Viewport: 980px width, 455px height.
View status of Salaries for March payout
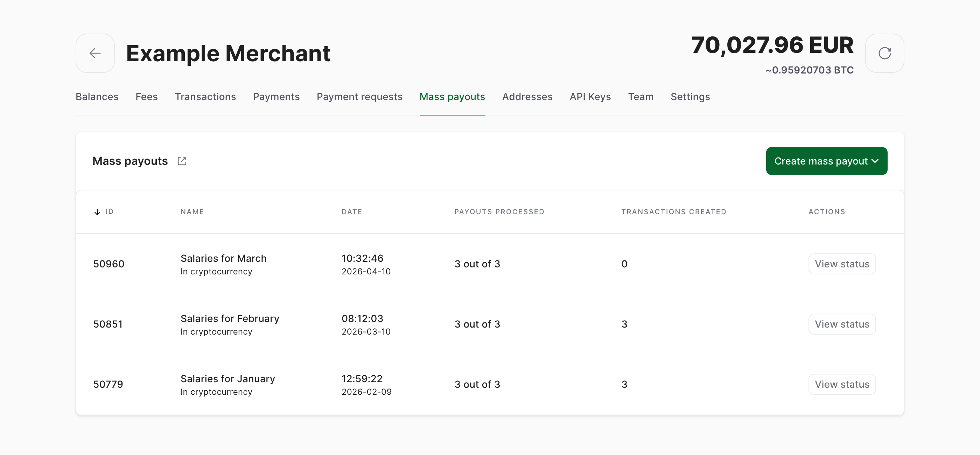(842, 264)
